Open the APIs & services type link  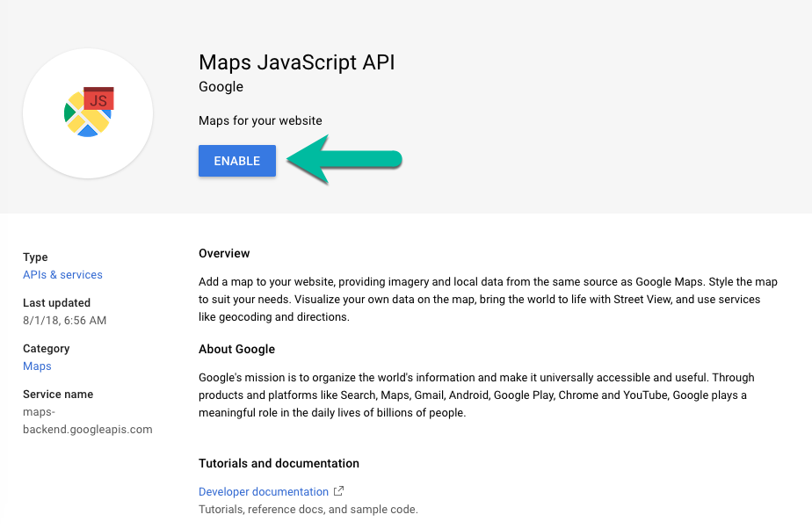coord(62,275)
